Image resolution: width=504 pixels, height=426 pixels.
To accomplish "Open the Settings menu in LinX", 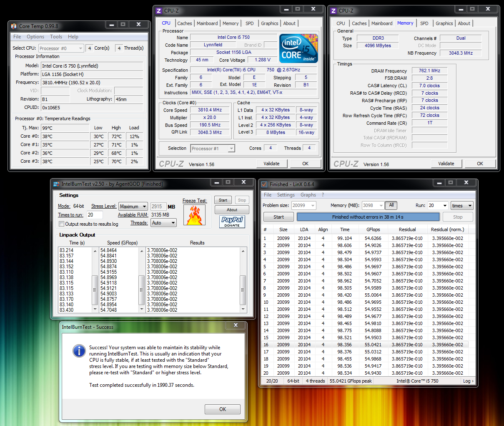I will pos(286,195).
